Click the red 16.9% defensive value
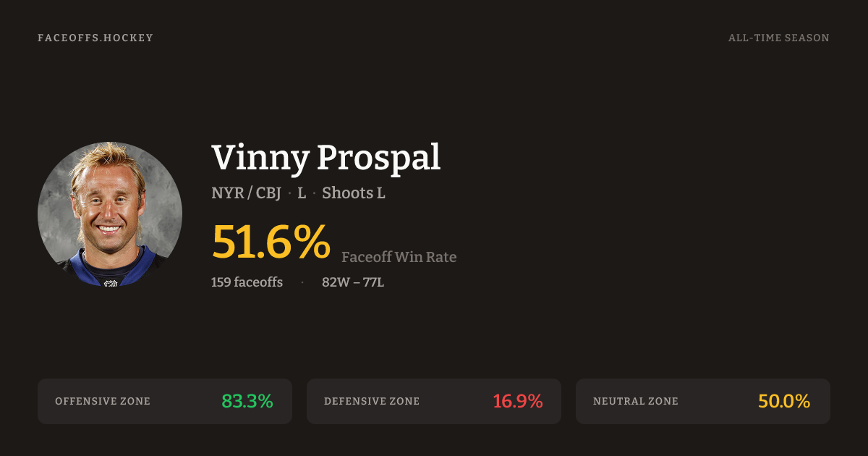868x456 pixels. pos(517,401)
